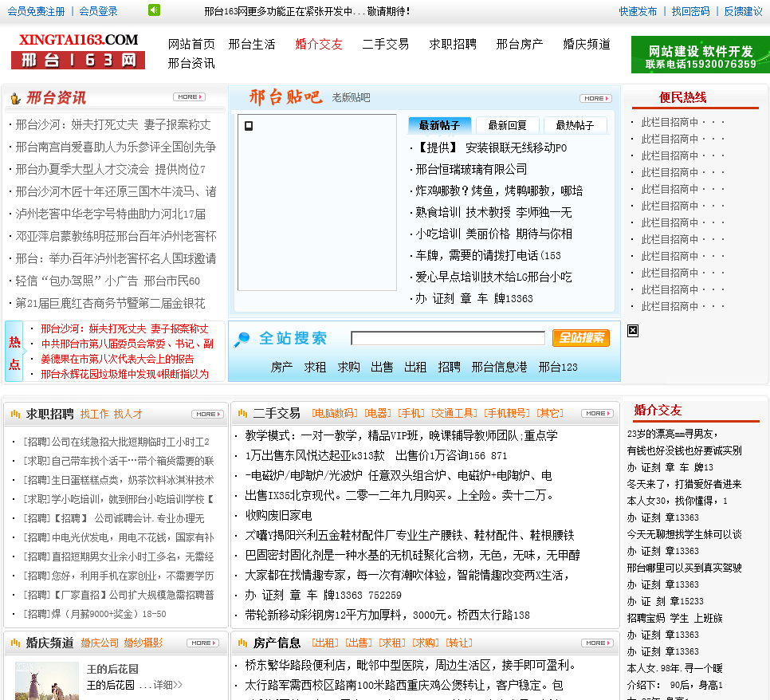Image resolution: width=770 pixels, height=700 pixels.
Task: Click 邢台123 link under search
Action: [x=558, y=367]
